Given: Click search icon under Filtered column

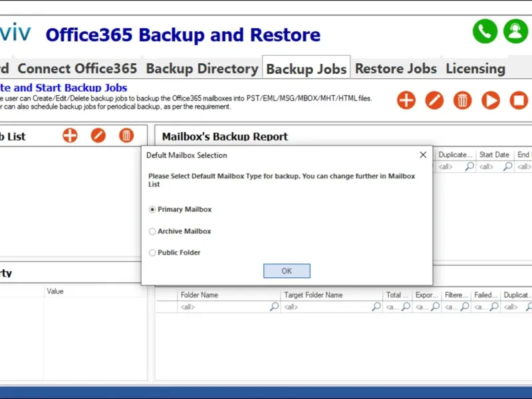Looking at the screenshot, I should 465,307.
